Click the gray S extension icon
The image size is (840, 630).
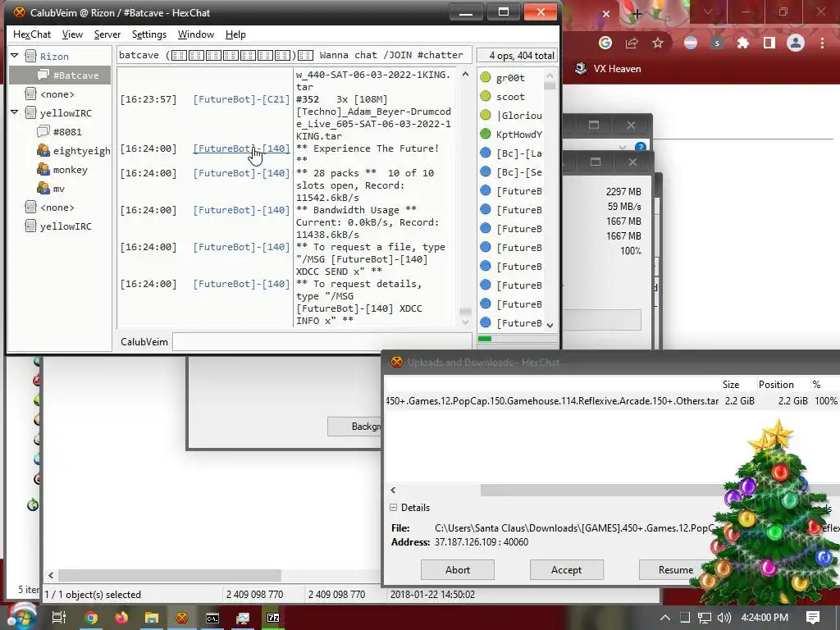point(717,43)
